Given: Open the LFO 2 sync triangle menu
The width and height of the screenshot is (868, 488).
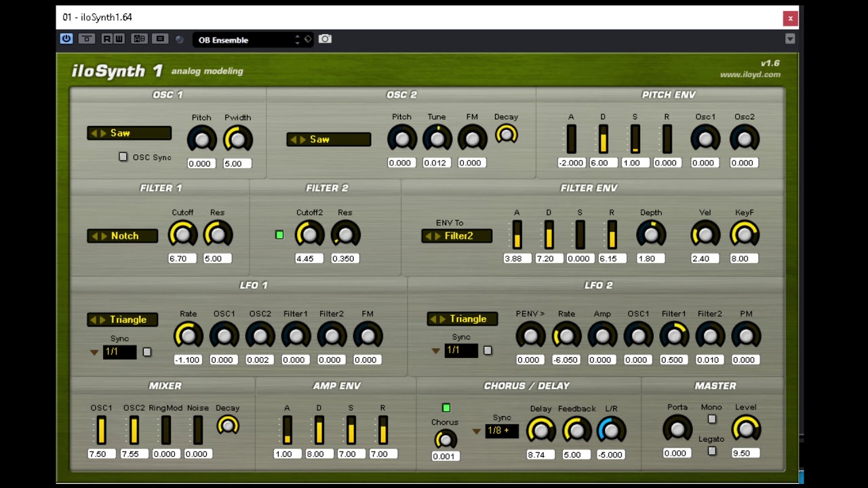Looking at the screenshot, I should click(x=435, y=351).
